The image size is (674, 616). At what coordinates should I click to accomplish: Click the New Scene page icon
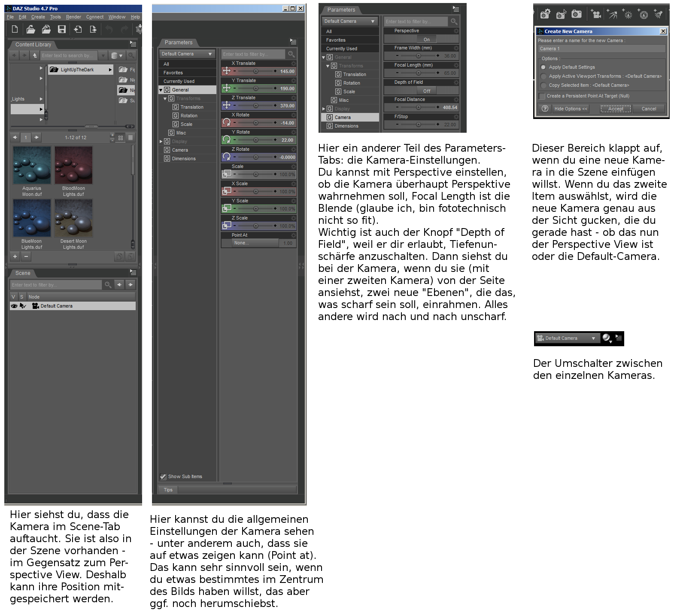pyautogui.click(x=15, y=29)
